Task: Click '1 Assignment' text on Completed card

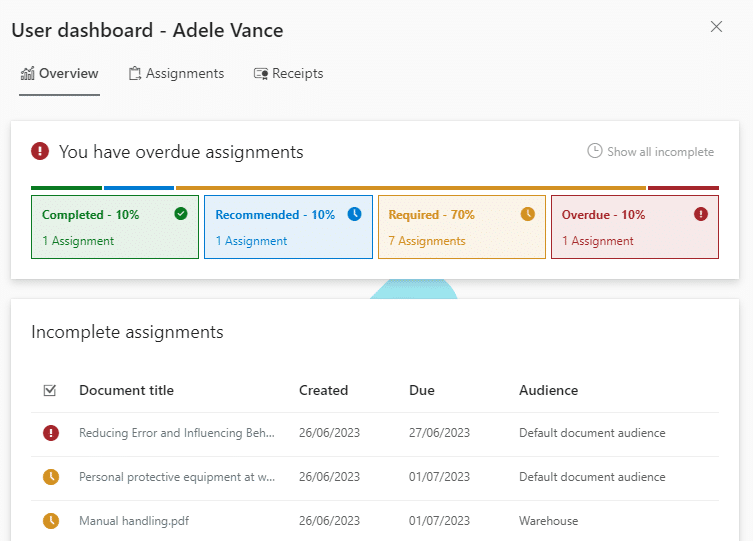Action: [78, 240]
